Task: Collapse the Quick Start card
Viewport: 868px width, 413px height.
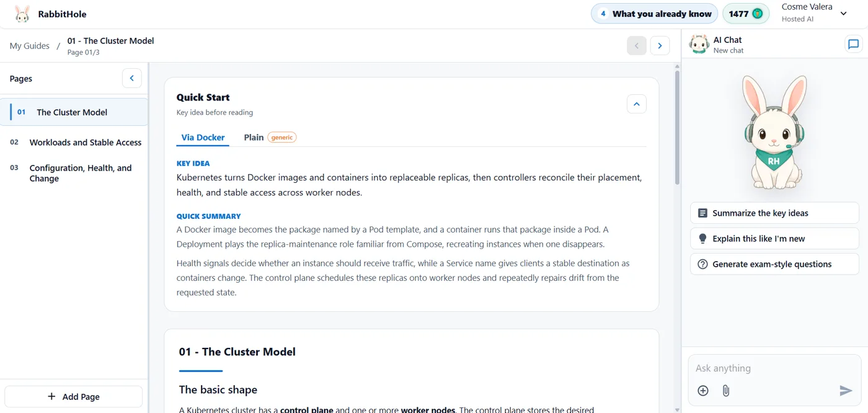Action: point(637,104)
